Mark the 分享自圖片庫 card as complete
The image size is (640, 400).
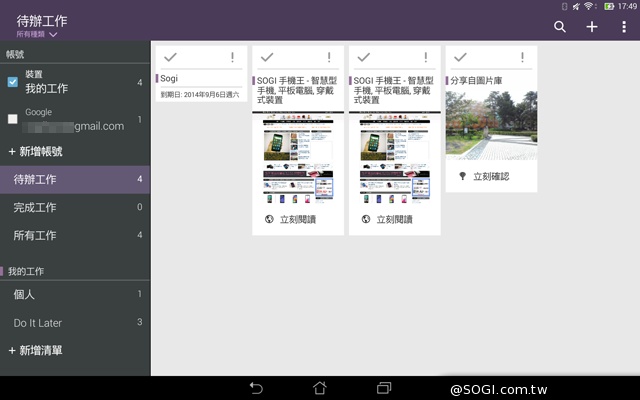460,57
